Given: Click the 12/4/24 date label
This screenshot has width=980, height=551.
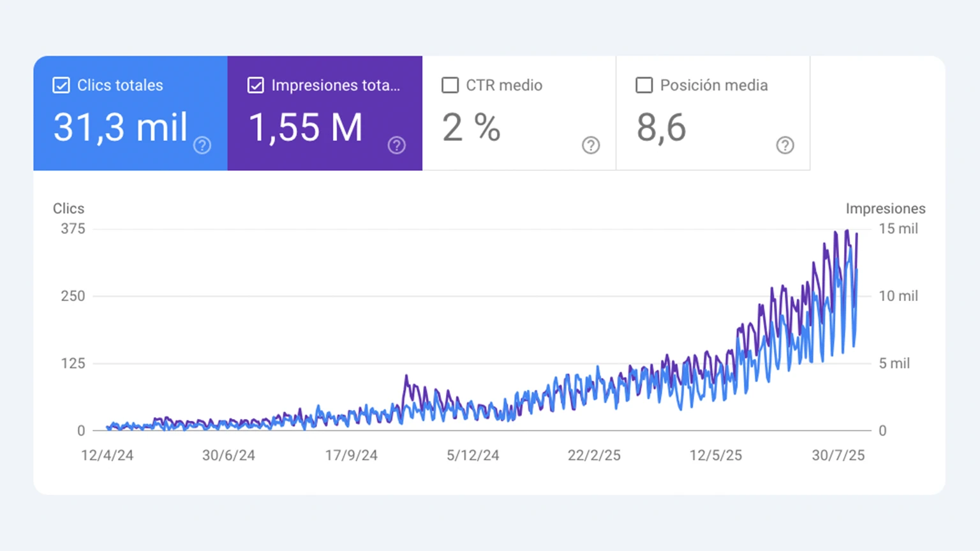Looking at the screenshot, I should pos(107,455).
